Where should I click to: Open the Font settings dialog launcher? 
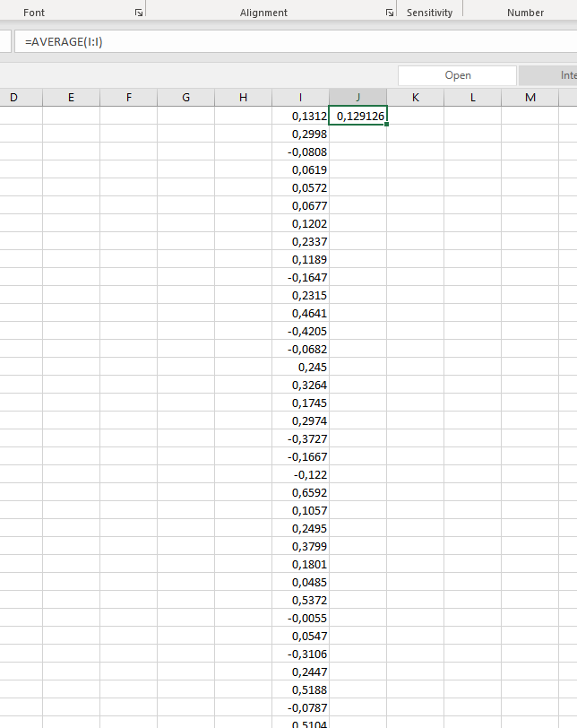click(138, 13)
